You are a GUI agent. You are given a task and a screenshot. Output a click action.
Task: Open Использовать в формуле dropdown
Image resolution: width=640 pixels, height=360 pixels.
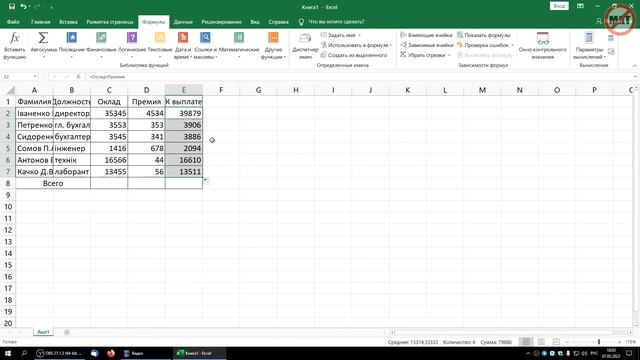pos(356,45)
